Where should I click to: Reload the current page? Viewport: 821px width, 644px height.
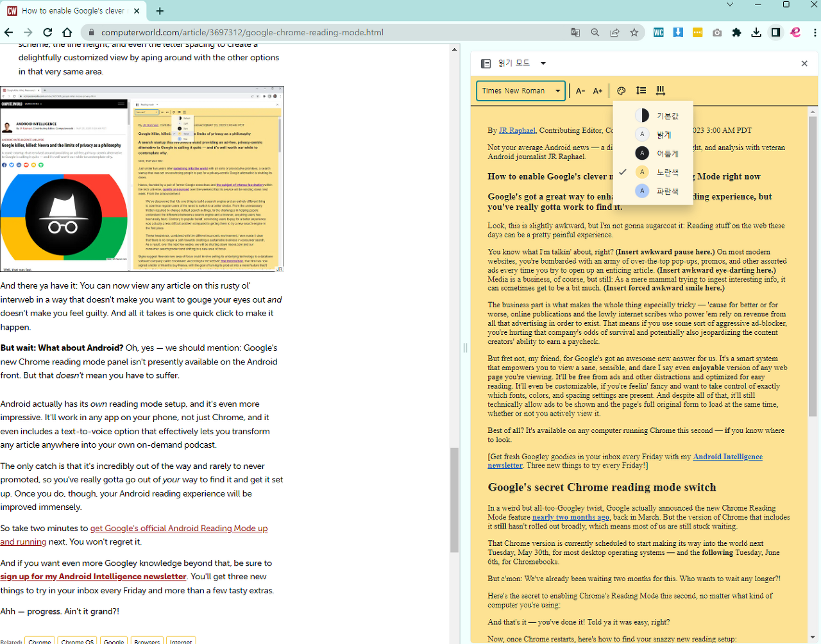tap(47, 32)
